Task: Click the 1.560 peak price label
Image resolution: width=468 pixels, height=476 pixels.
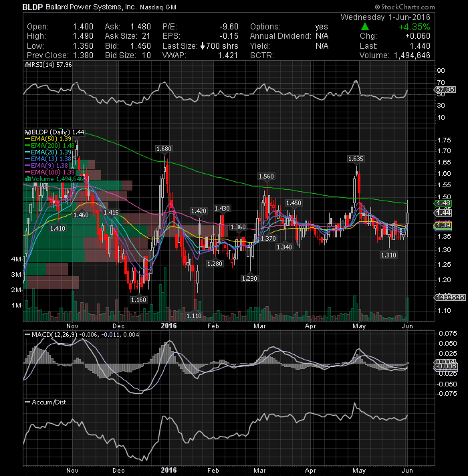Action: tap(266, 176)
